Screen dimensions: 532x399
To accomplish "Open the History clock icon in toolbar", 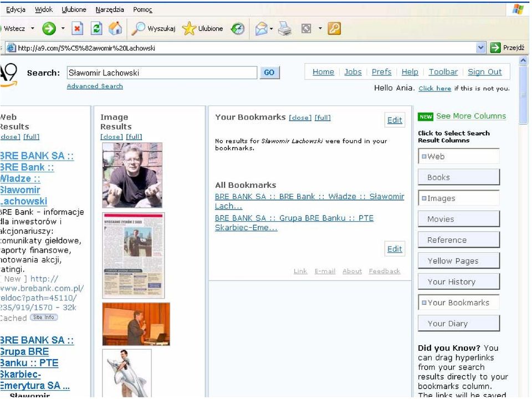I will [238, 28].
